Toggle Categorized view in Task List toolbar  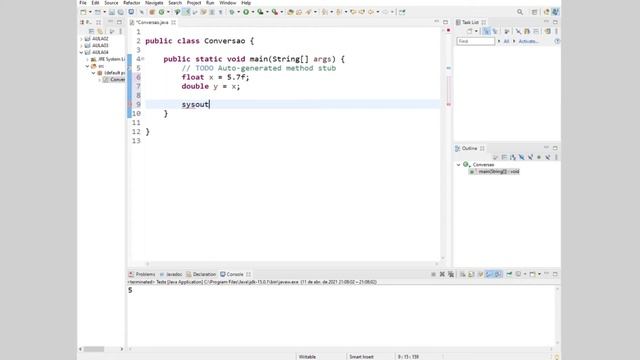click(x=486, y=31)
